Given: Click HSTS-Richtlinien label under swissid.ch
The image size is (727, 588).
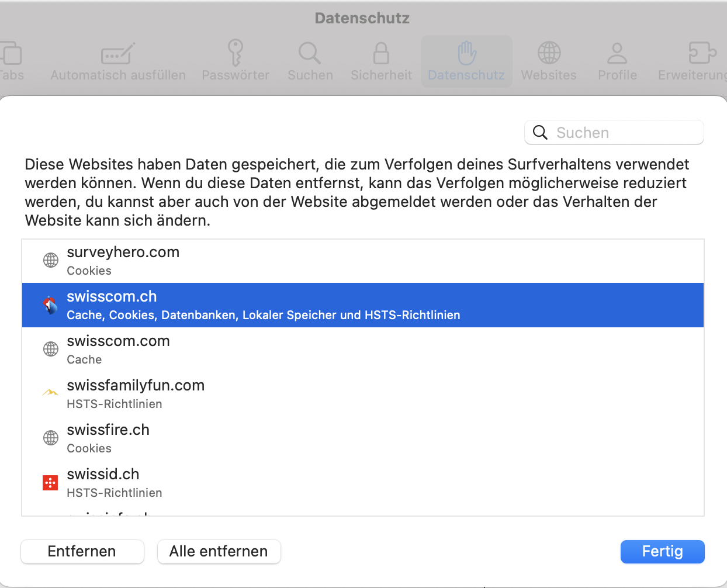Looking at the screenshot, I should coord(115,493).
